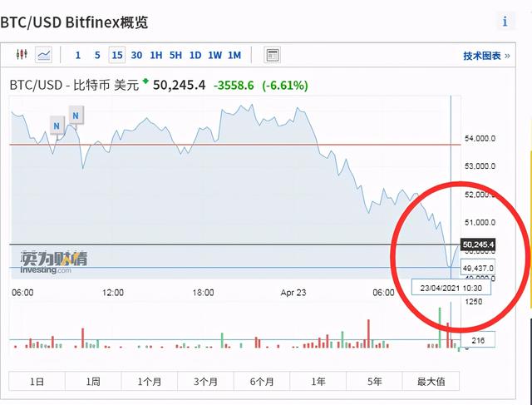
Task: Open the second N news marker
Action: click(75, 115)
